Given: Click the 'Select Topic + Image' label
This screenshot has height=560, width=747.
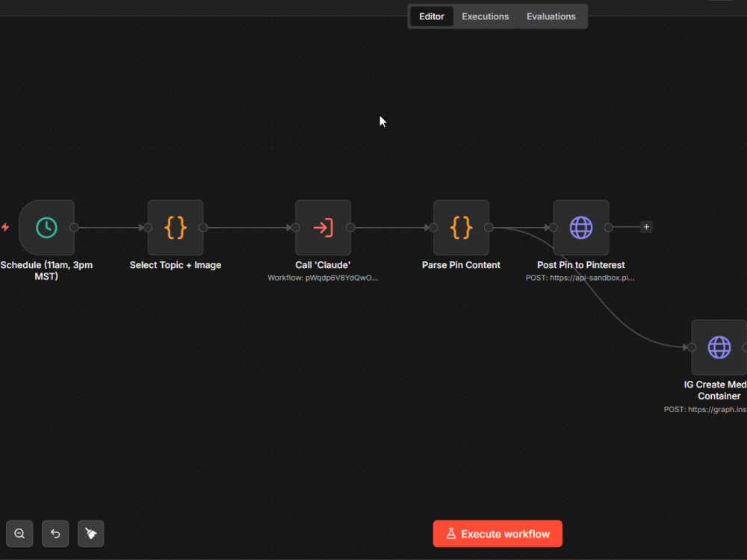Looking at the screenshot, I should pyautogui.click(x=176, y=265).
